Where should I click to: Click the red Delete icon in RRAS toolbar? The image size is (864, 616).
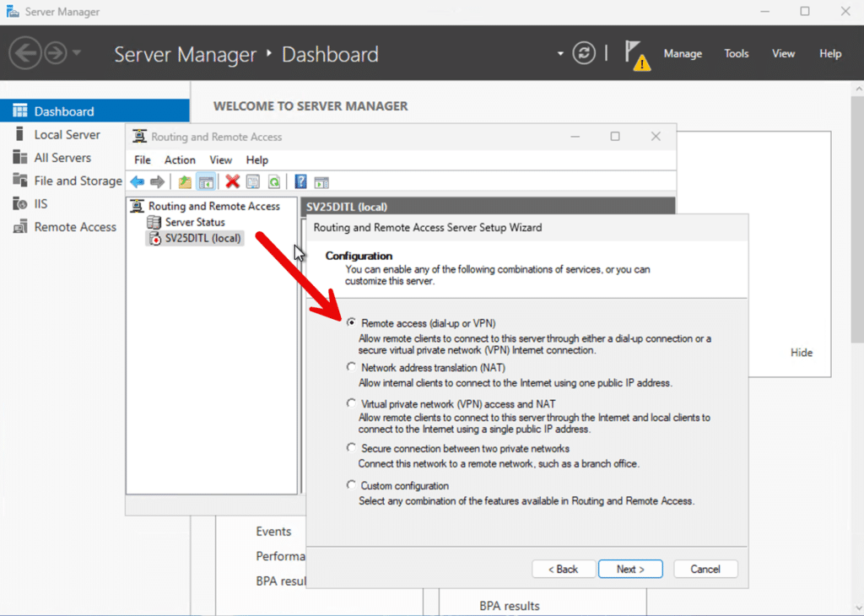pyautogui.click(x=232, y=181)
